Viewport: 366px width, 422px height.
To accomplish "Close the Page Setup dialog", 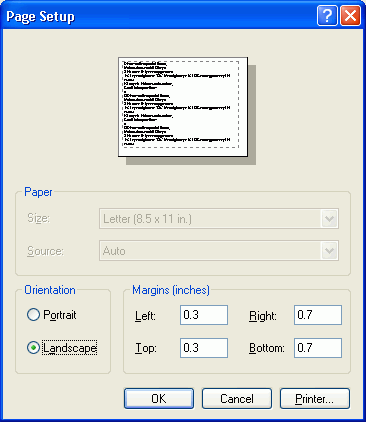I will coord(350,16).
